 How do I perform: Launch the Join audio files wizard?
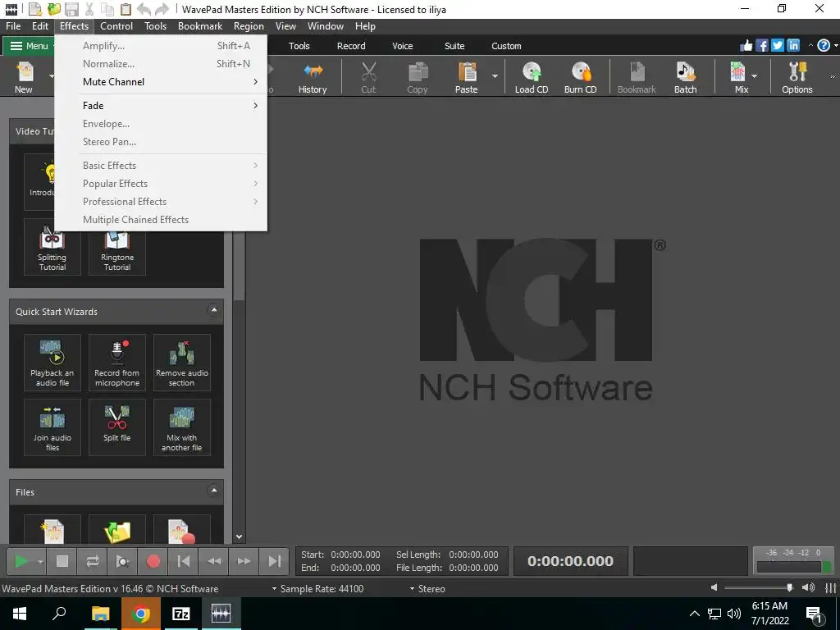click(x=52, y=427)
